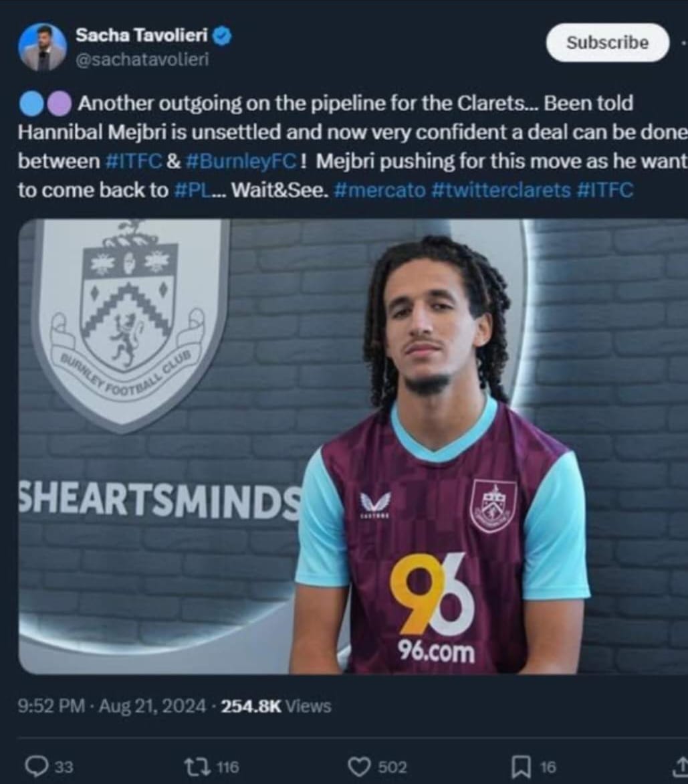Screen dimensions: 688x784
Task: Click the @sachatavolieri handle
Action: tap(142, 60)
